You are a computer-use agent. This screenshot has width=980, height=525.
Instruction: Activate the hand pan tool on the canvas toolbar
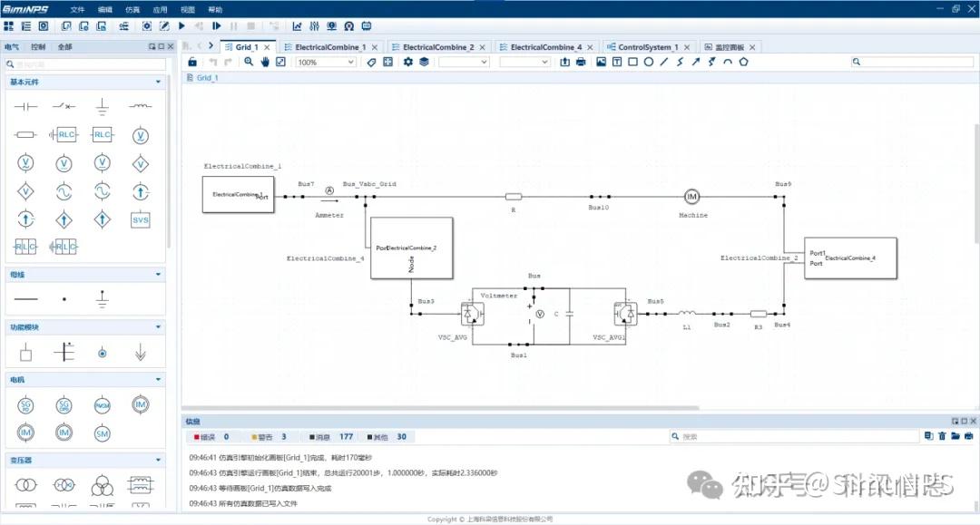point(264,62)
